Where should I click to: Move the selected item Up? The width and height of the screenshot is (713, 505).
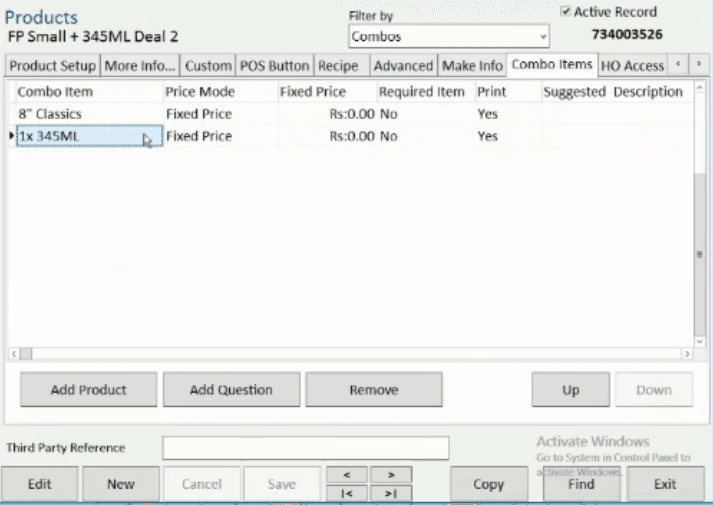click(x=571, y=390)
